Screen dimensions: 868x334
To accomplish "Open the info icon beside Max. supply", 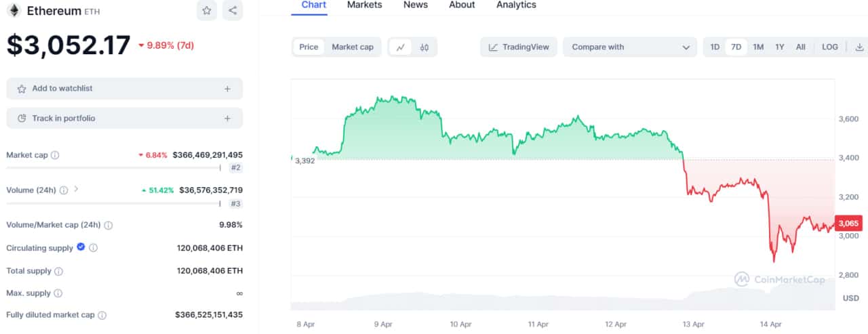I will click(x=58, y=293).
